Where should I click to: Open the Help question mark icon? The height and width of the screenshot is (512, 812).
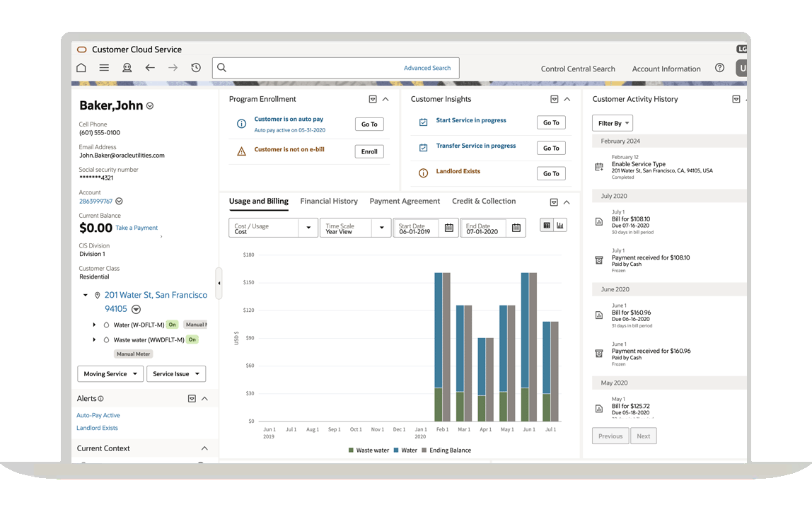pos(719,68)
